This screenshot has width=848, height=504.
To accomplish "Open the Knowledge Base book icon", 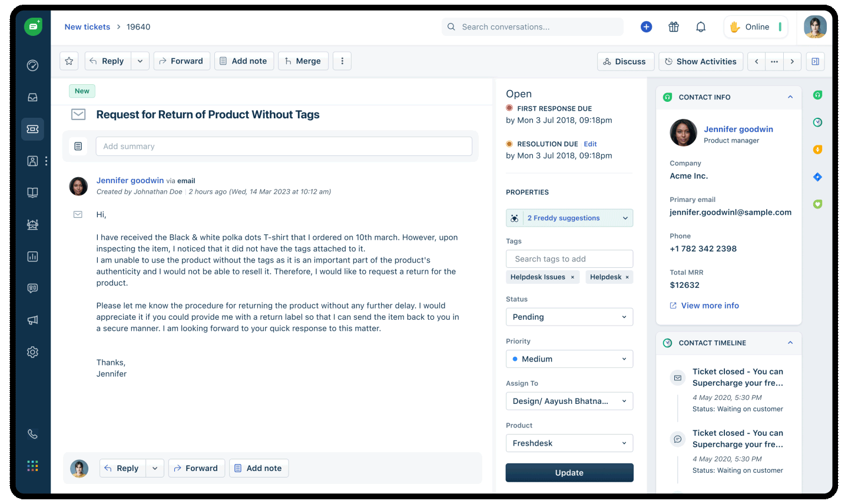I will 32,193.
